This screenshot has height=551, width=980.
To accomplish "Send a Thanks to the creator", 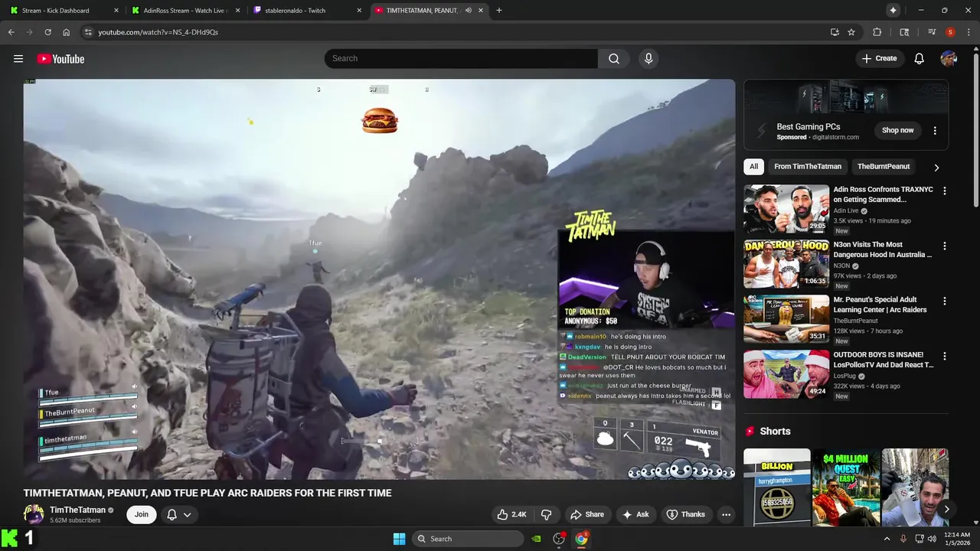I will coord(686,514).
